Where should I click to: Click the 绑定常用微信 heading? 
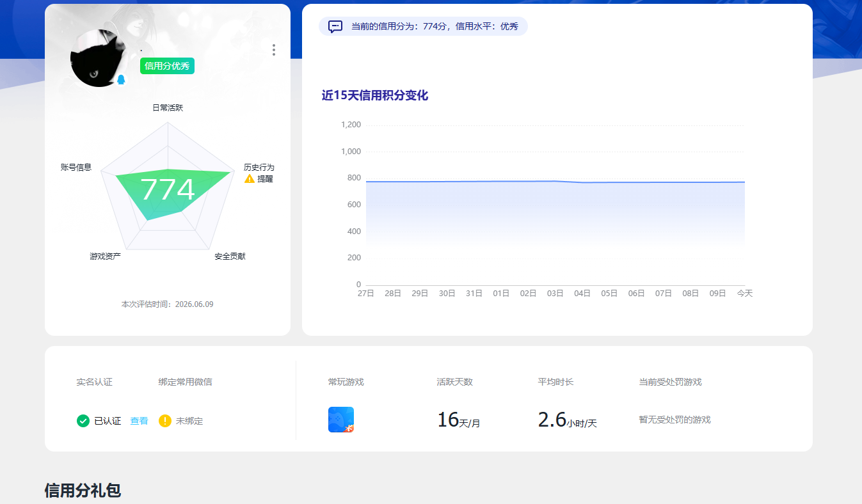186,382
